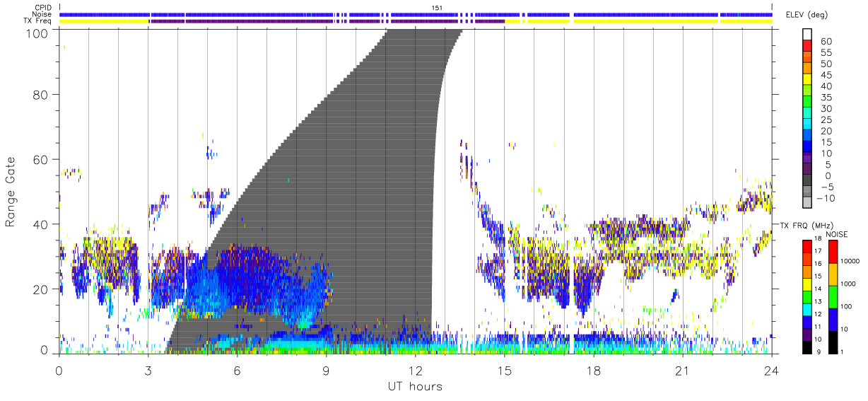868x401 pixels.
Task: Click y-axis tick label "40" on Range Gate axis
Action: [x=40, y=224]
